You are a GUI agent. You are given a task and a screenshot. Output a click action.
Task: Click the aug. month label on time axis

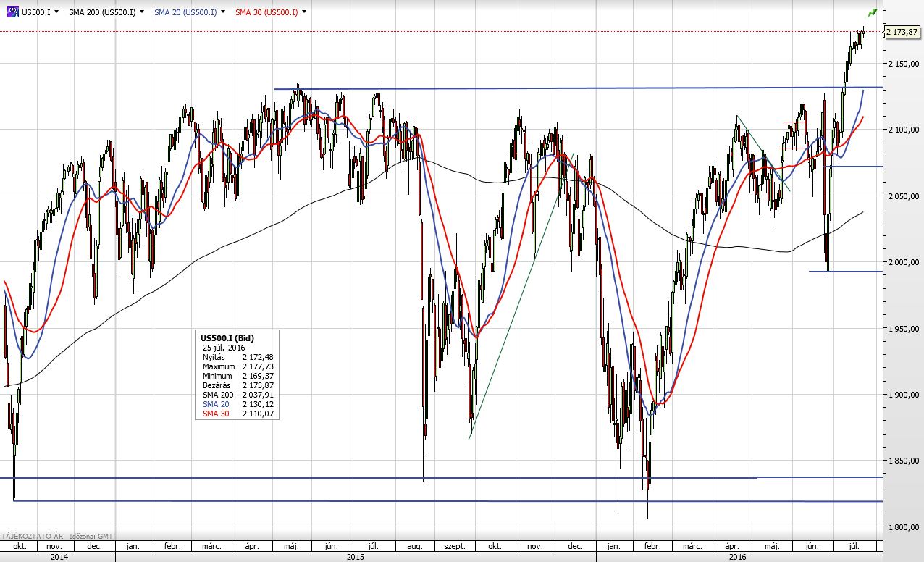[416, 546]
